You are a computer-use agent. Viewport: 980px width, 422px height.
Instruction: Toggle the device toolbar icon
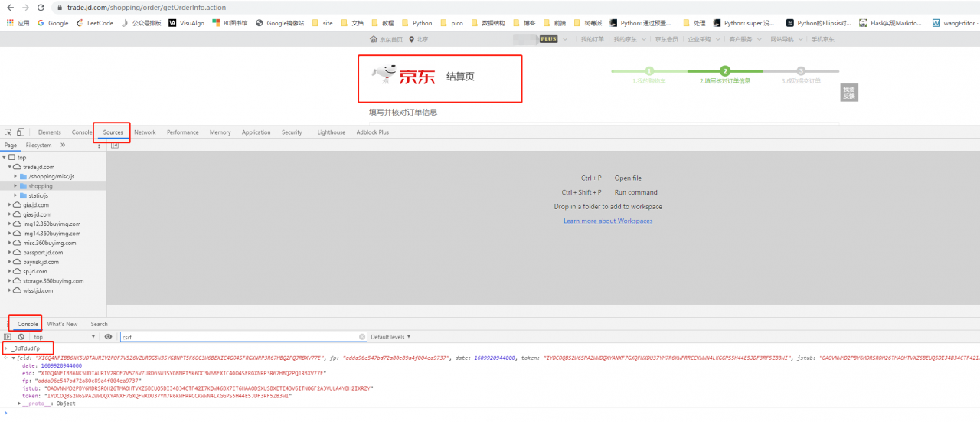point(21,132)
